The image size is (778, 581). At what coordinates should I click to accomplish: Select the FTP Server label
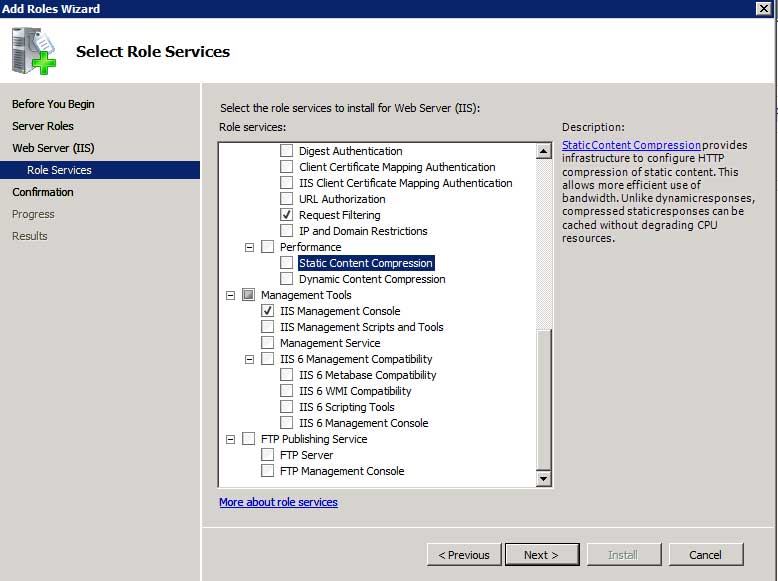(307, 454)
